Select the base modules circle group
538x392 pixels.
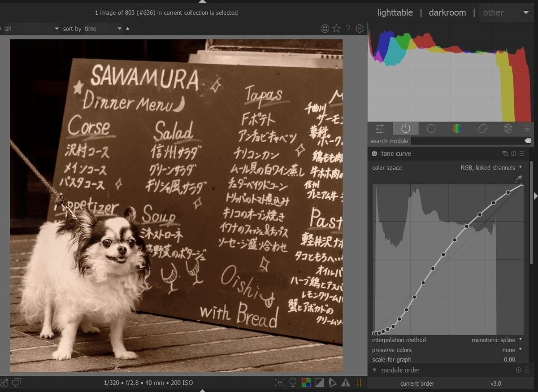(x=431, y=129)
